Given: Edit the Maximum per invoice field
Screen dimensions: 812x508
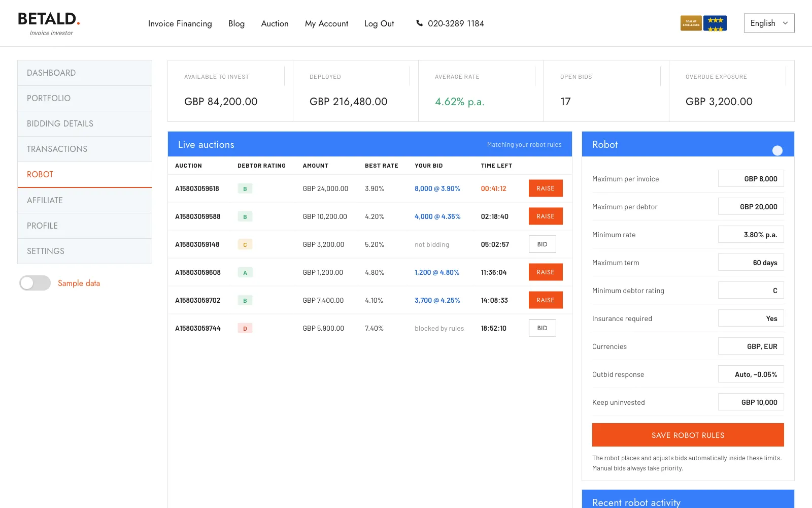Looking at the screenshot, I should point(751,179).
